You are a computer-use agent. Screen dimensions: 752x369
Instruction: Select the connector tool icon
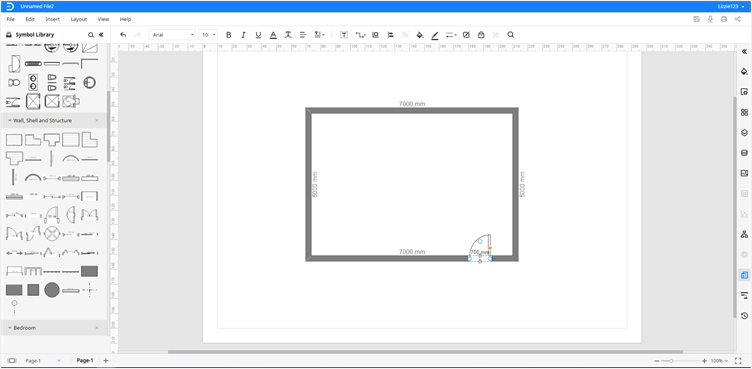pos(360,35)
